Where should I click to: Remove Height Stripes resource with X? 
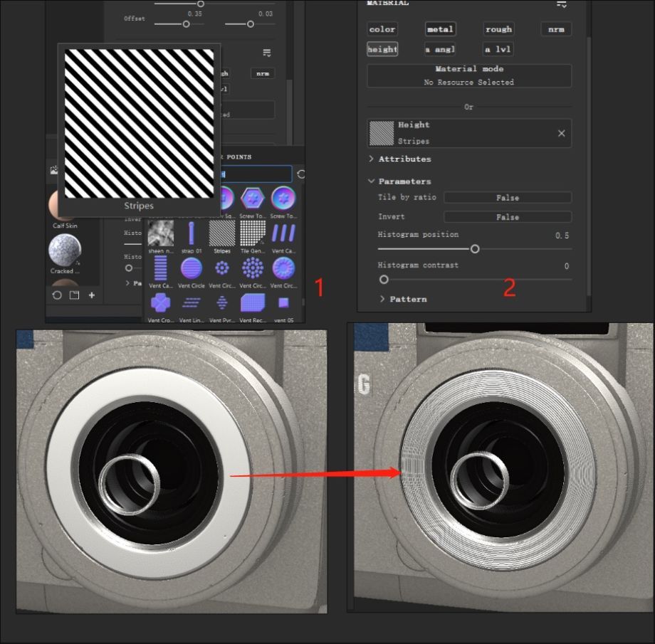[561, 133]
